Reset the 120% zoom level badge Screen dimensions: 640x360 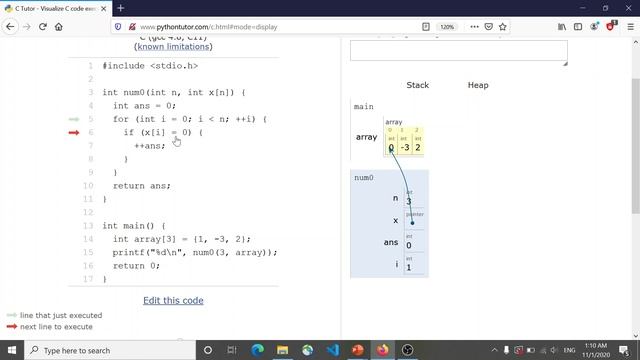447,27
